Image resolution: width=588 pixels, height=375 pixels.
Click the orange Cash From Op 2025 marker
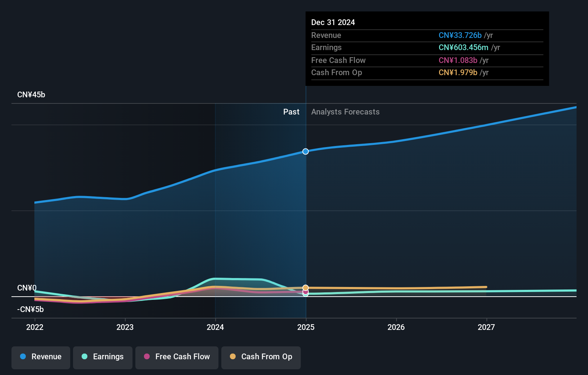pos(305,287)
